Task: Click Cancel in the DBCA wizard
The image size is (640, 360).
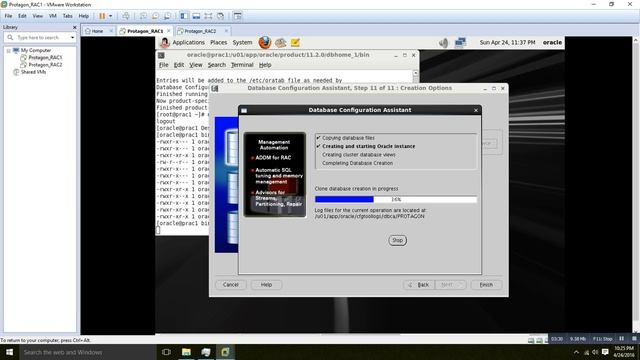Action: 231,285
